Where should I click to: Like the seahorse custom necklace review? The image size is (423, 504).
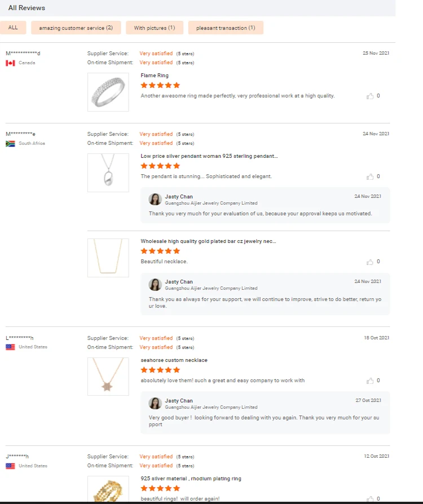pyautogui.click(x=370, y=381)
